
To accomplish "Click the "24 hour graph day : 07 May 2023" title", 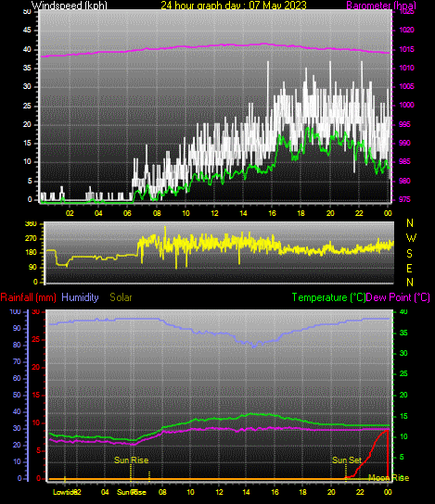I will point(233,6).
